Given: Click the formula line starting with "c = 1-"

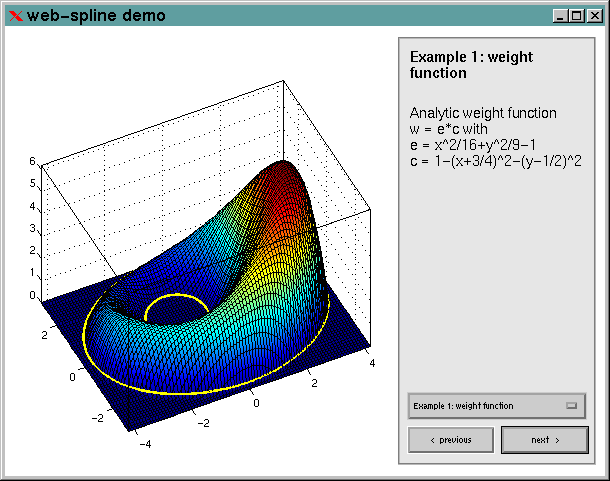Looking at the screenshot, I should pos(495,161).
